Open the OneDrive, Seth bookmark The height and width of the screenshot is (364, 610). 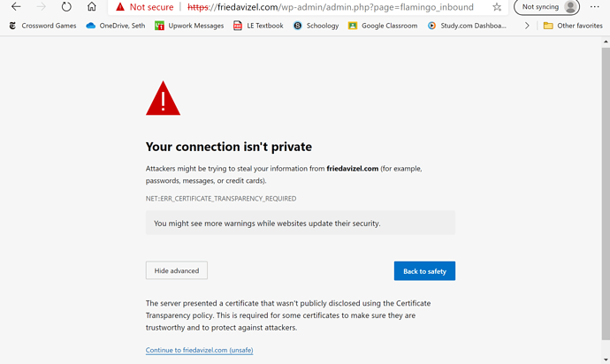coord(116,26)
